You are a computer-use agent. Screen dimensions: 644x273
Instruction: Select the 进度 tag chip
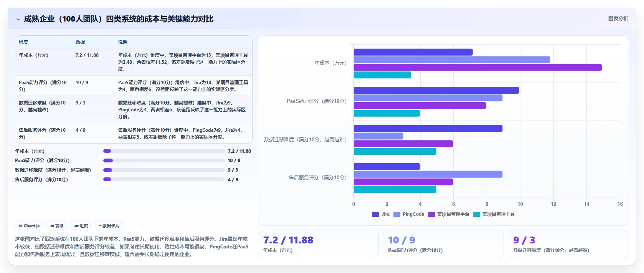tap(81, 226)
